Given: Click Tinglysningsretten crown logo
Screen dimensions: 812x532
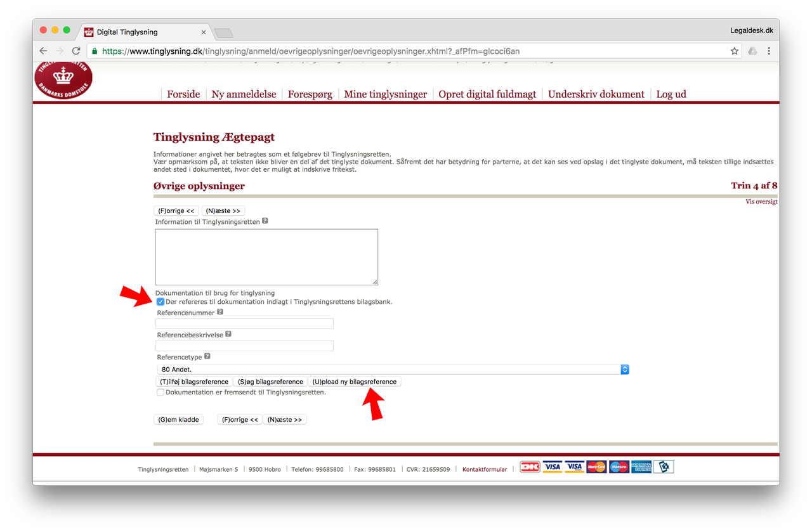Looking at the screenshot, I should (63, 80).
